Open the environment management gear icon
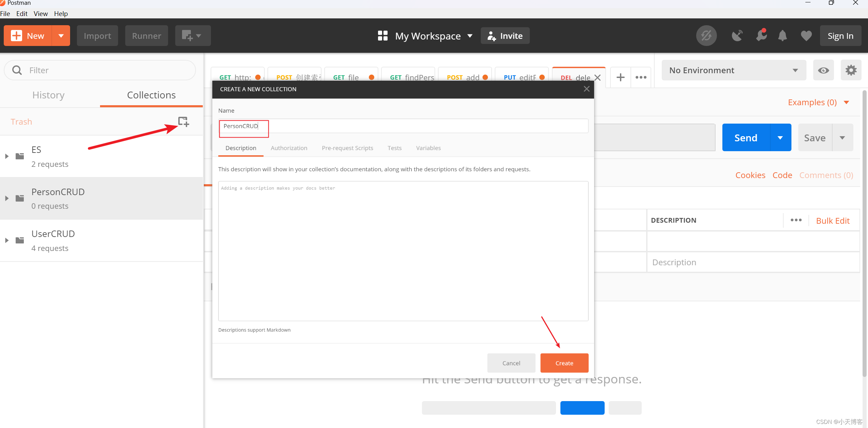 [x=851, y=70]
